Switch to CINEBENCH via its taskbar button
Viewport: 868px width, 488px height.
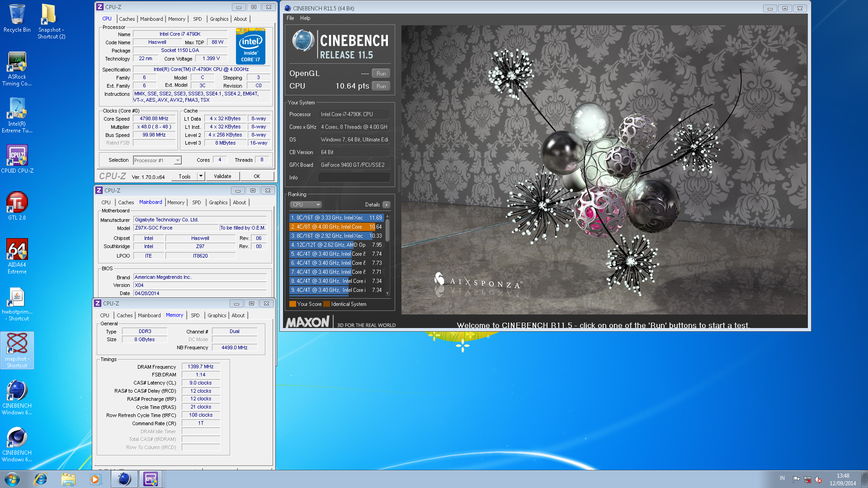click(x=124, y=479)
